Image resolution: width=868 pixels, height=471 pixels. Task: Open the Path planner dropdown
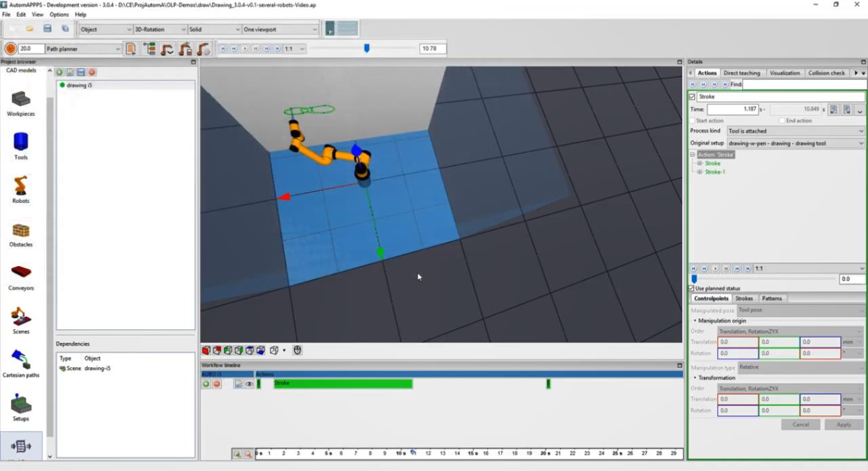(x=83, y=49)
